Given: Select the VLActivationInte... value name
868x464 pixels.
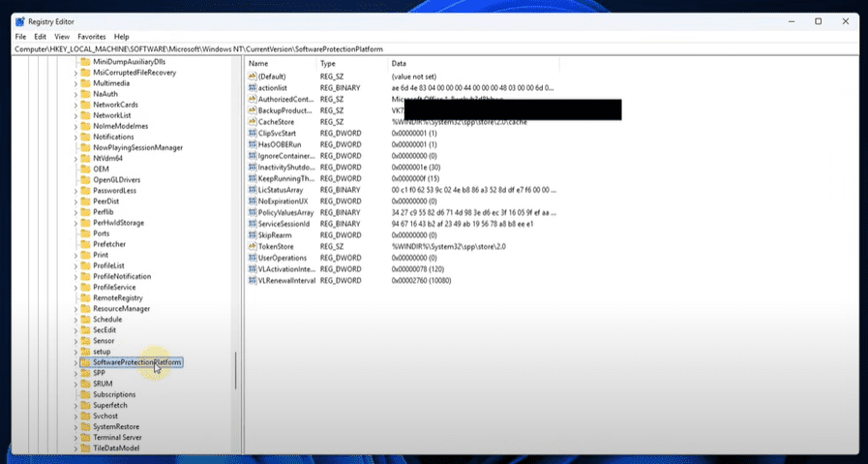Looking at the screenshot, I should point(286,269).
